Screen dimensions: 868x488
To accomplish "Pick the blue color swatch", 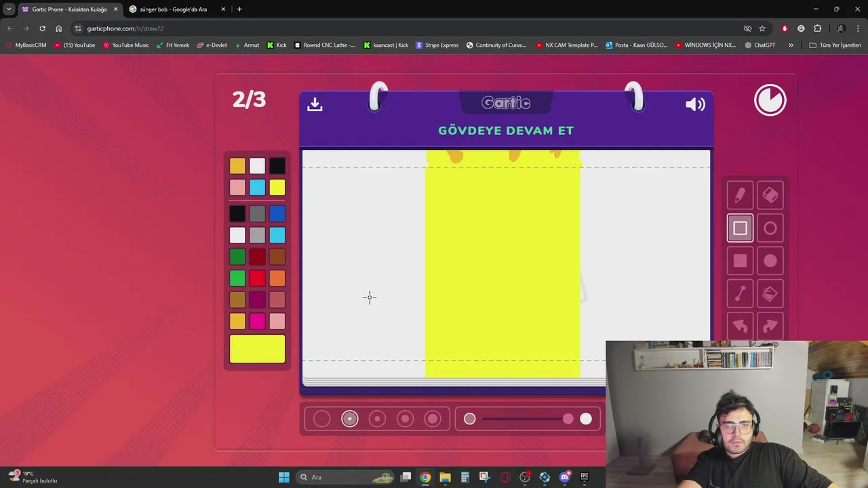I will point(277,214).
